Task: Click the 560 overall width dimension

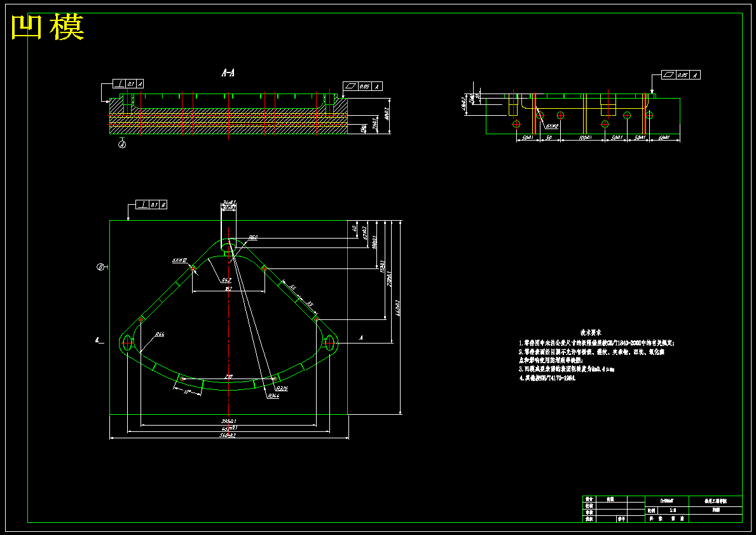Action: tap(229, 436)
